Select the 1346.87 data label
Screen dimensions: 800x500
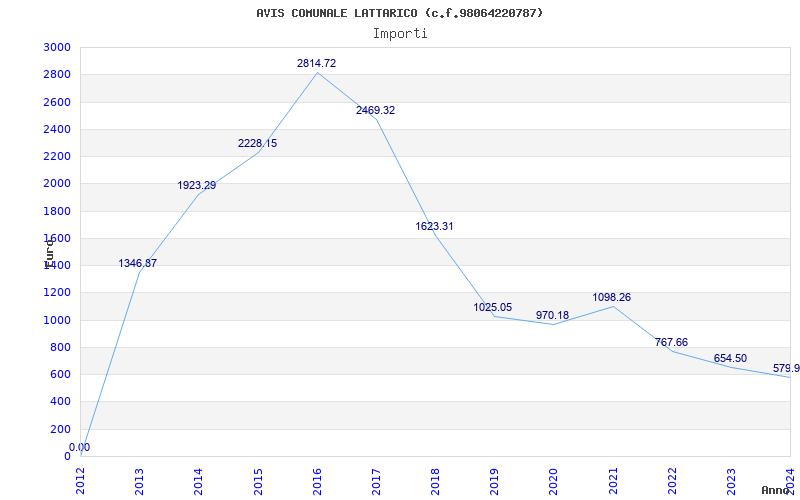click(138, 263)
